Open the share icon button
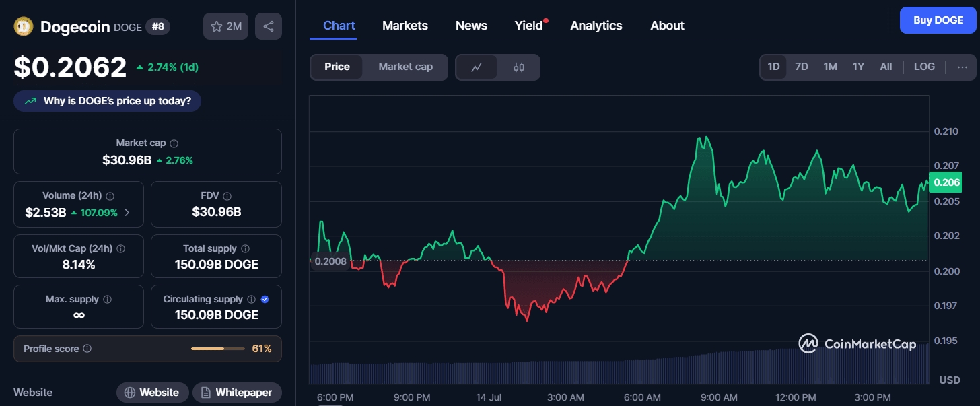980x406 pixels. (269, 26)
